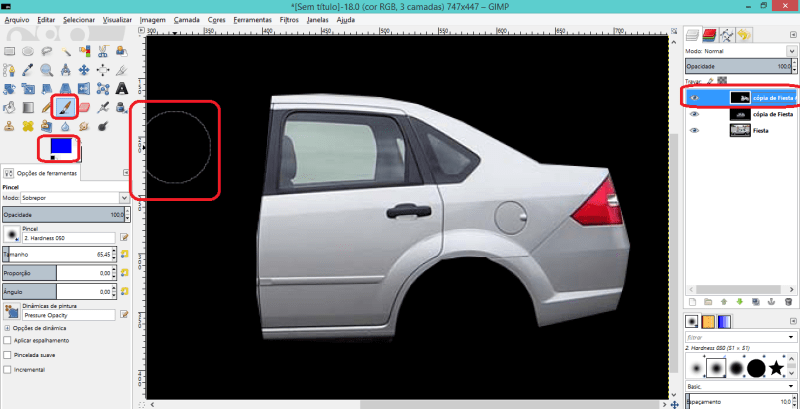Select the Text tool
Screen dimensions: 800x409
(122, 88)
